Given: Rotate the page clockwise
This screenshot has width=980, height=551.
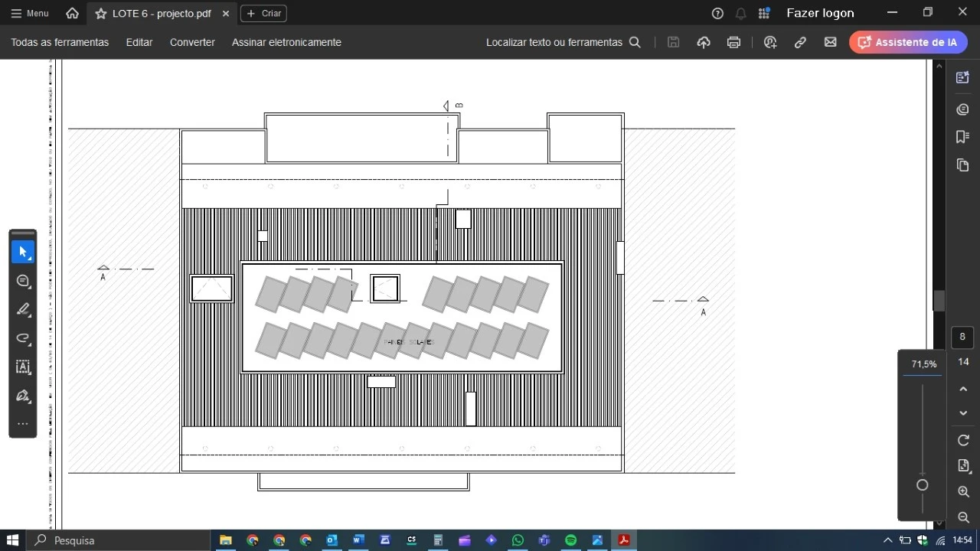Looking at the screenshot, I should tap(963, 441).
